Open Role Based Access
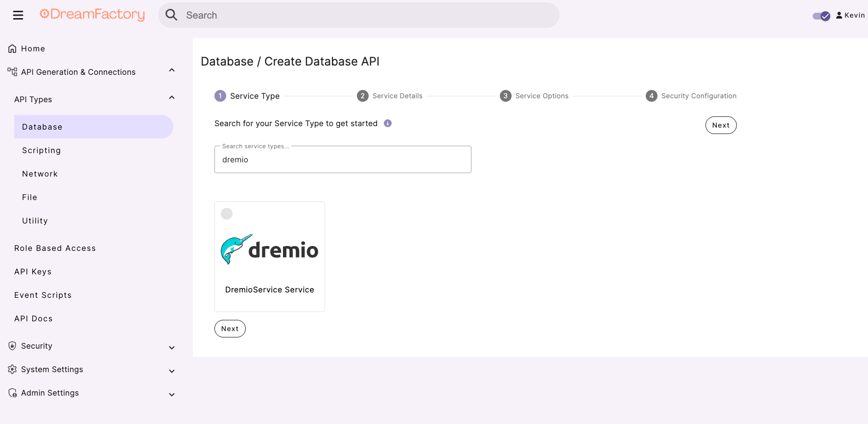The height and width of the screenshot is (424, 868). (x=55, y=248)
